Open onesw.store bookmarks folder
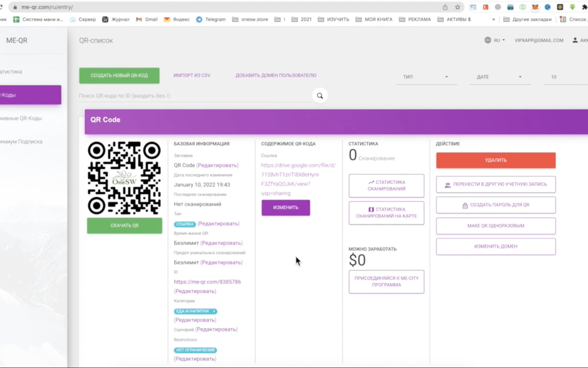 (250, 19)
